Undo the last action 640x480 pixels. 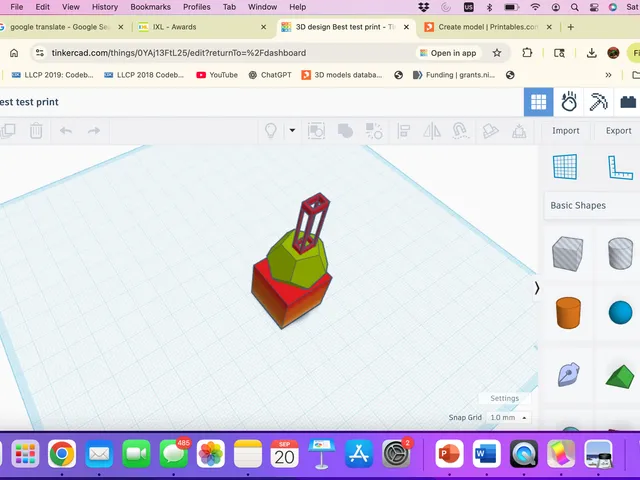[x=66, y=131]
